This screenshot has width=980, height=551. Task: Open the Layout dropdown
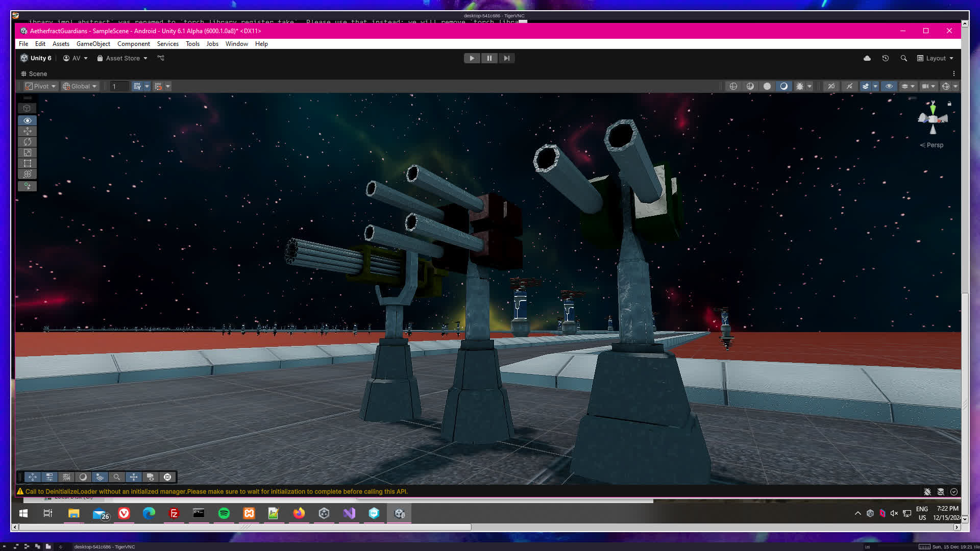click(936, 58)
